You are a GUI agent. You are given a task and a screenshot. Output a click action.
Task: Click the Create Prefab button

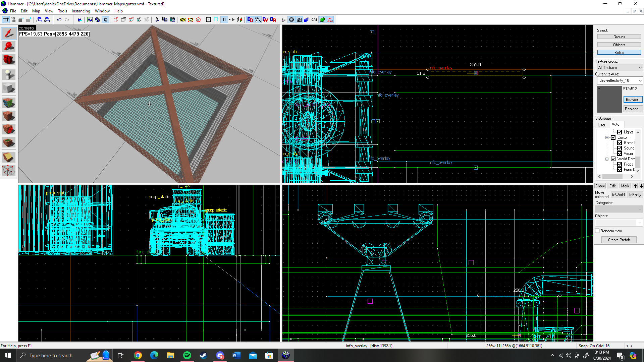[x=619, y=240]
